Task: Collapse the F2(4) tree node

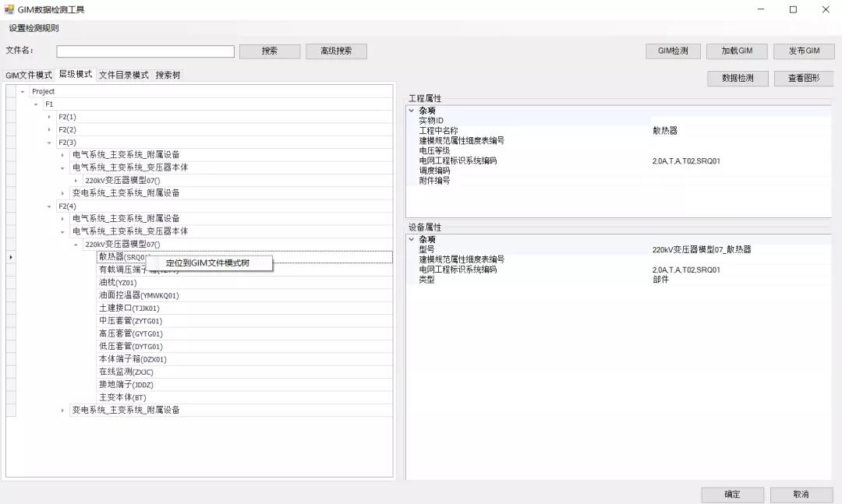Action: (49, 206)
